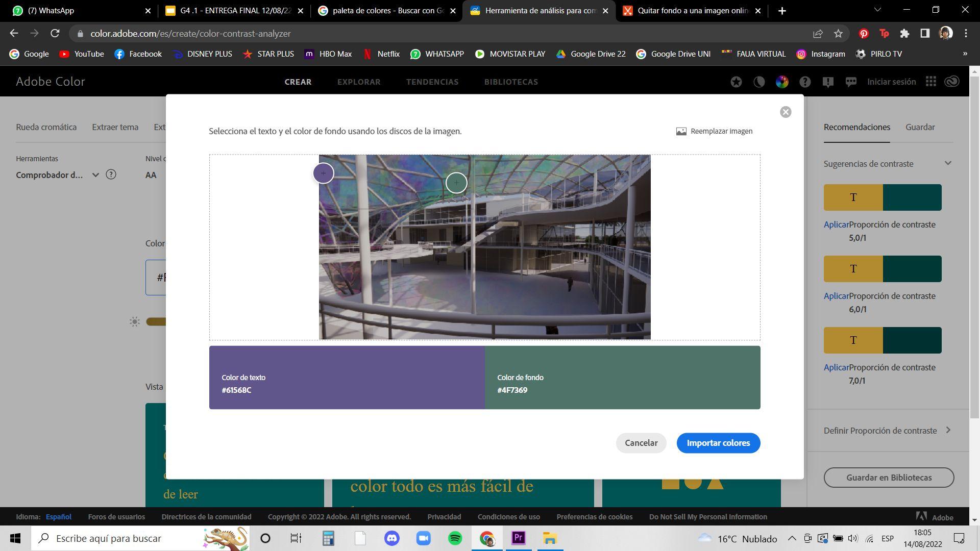Click the Creative Cloud icon

[x=952, y=82]
